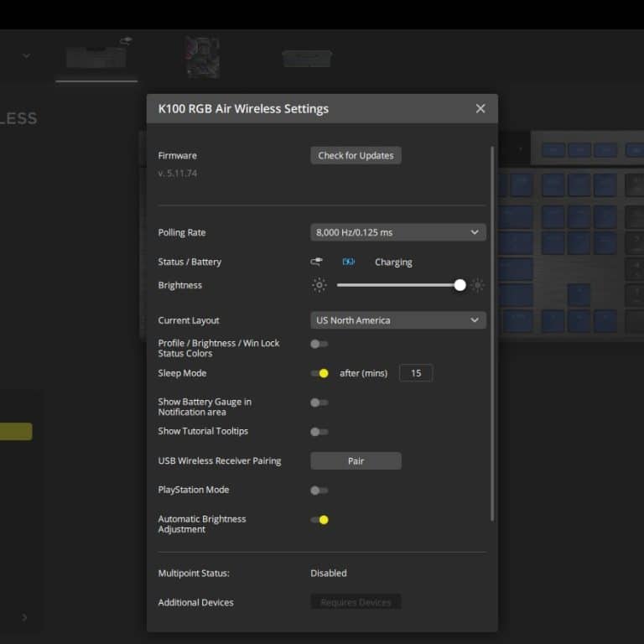
Task: Click the USB wired connection status icon
Action: point(316,262)
